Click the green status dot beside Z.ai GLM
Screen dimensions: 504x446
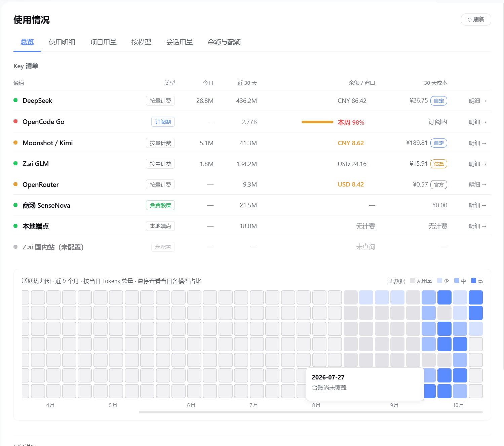pyautogui.click(x=15, y=163)
